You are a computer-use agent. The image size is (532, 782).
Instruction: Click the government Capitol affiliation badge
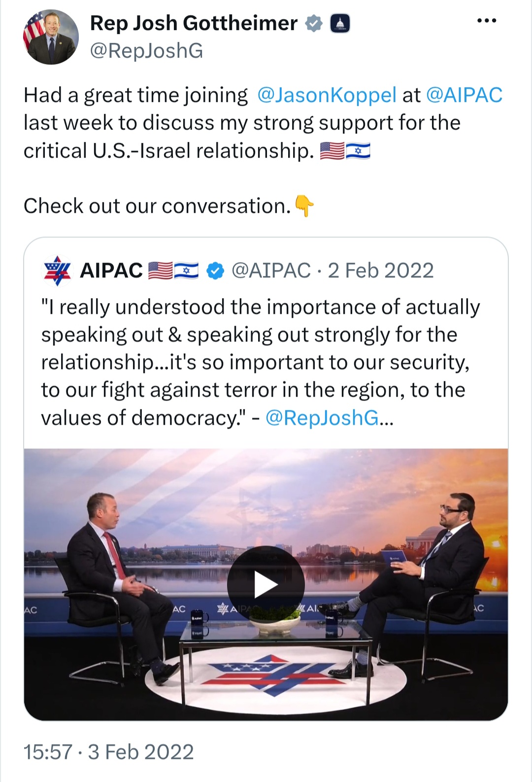pos(339,23)
